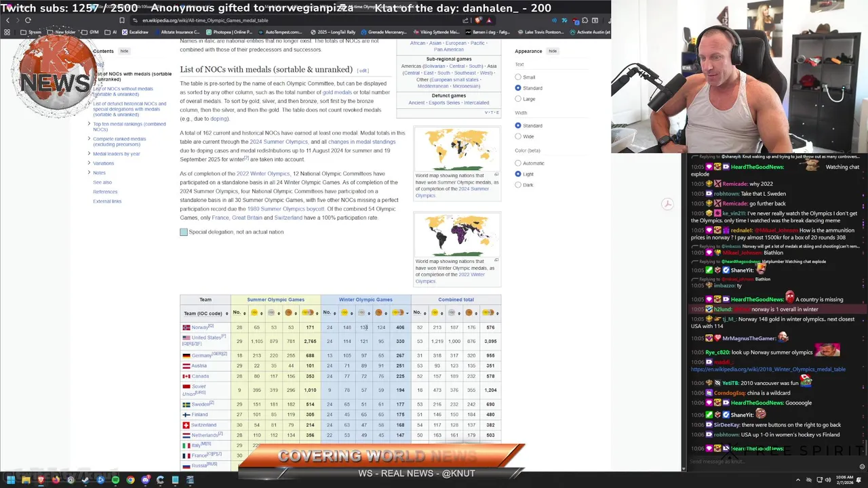
Task: Open Brave Rewards triangle icon
Action: 490,20
